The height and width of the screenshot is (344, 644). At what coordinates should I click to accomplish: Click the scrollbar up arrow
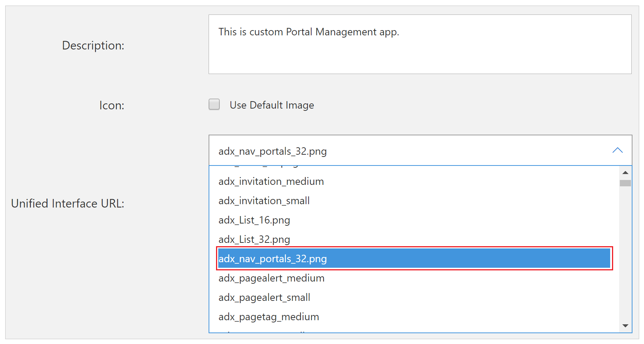(x=625, y=173)
